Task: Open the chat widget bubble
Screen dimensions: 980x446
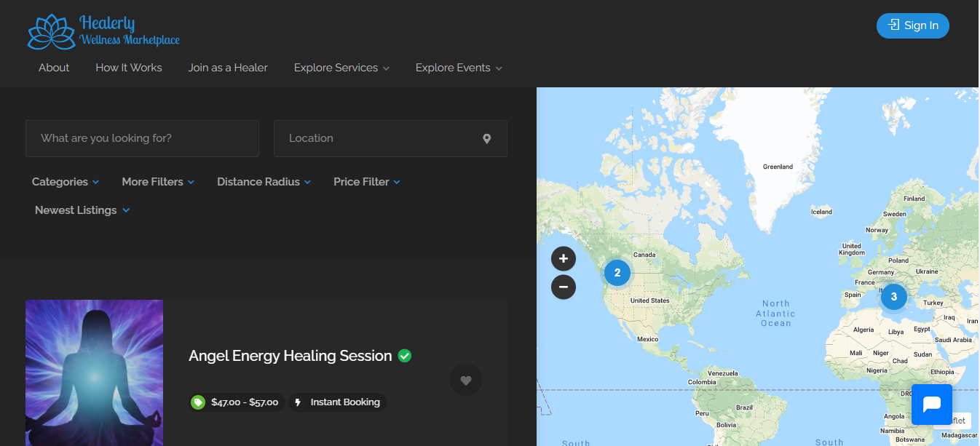Action: click(932, 404)
